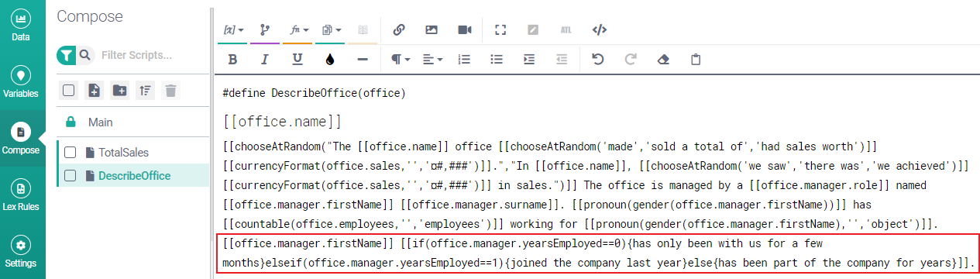
Task: Switch to Compose section in sidebar
Action: point(22,139)
